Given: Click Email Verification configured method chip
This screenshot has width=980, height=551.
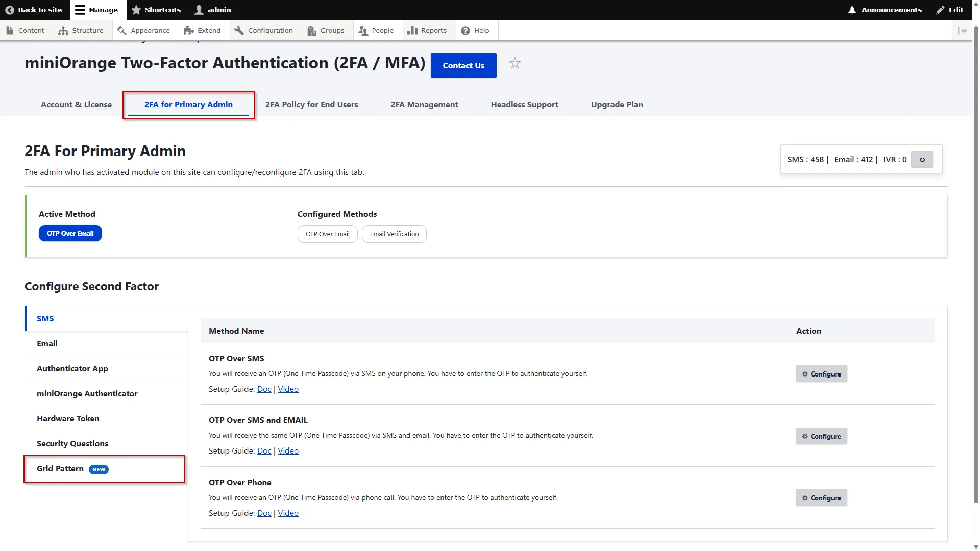Looking at the screenshot, I should click(x=394, y=234).
